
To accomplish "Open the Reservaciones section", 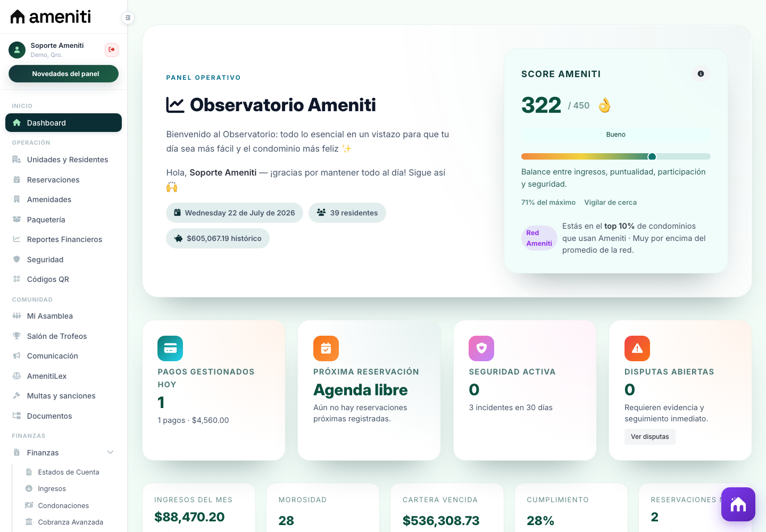I will tap(63, 180).
